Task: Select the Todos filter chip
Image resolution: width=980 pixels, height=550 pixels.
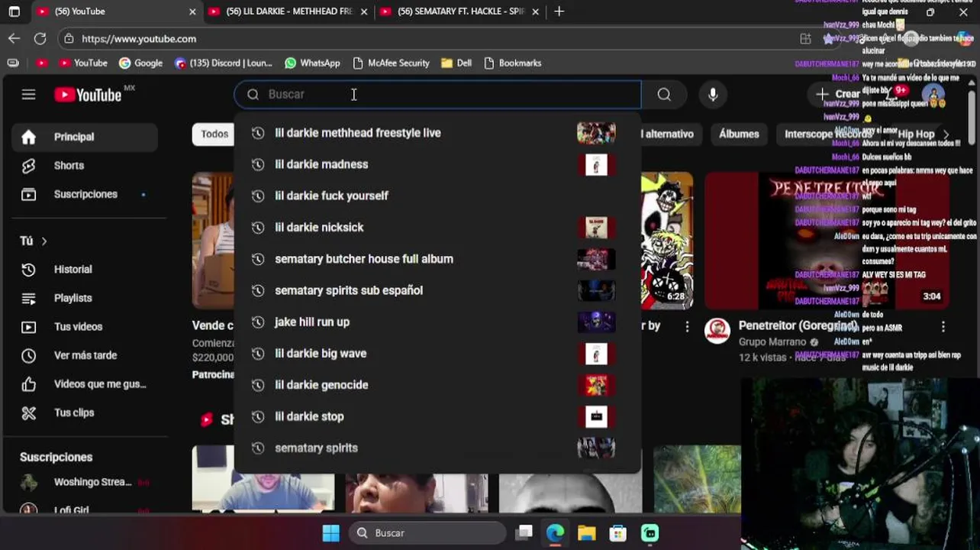Action: (x=214, y=134)
